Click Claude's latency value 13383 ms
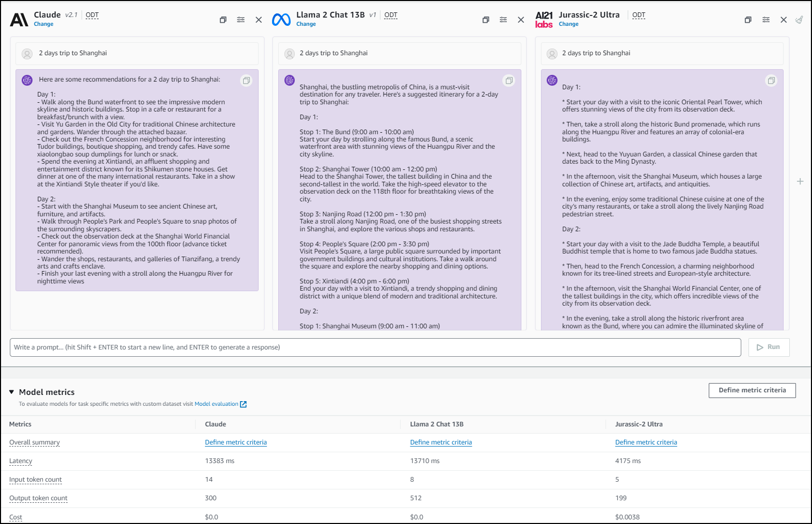Screen dimensions: 812x524 pyautogui.click(x=219, y=461)
